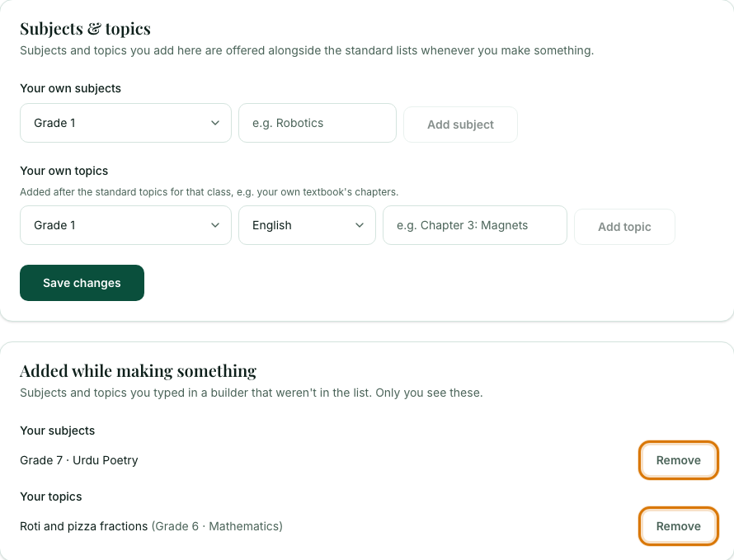Open the Grade 1 dropdown under Your own topics
This screenshot has height=560, width=734.
(125, 225)
